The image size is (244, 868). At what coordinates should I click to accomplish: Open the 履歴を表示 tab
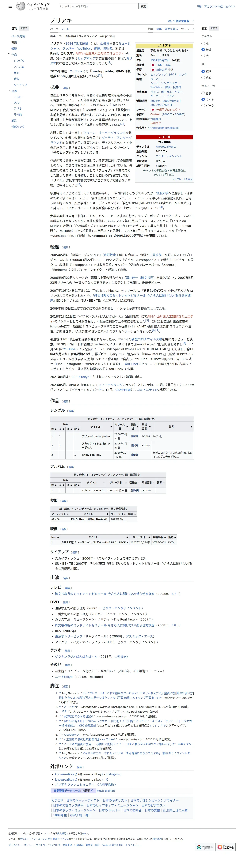pyautogui.click(x=171, y=29)
